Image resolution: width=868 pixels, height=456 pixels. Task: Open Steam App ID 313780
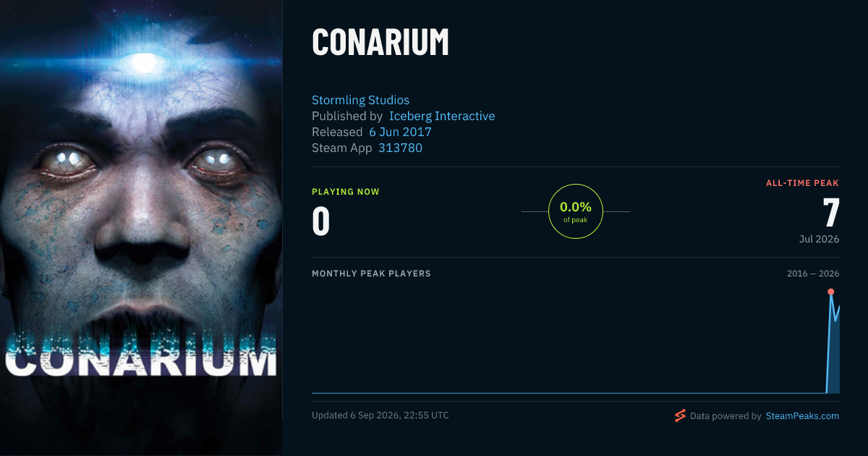click(400, 148)
